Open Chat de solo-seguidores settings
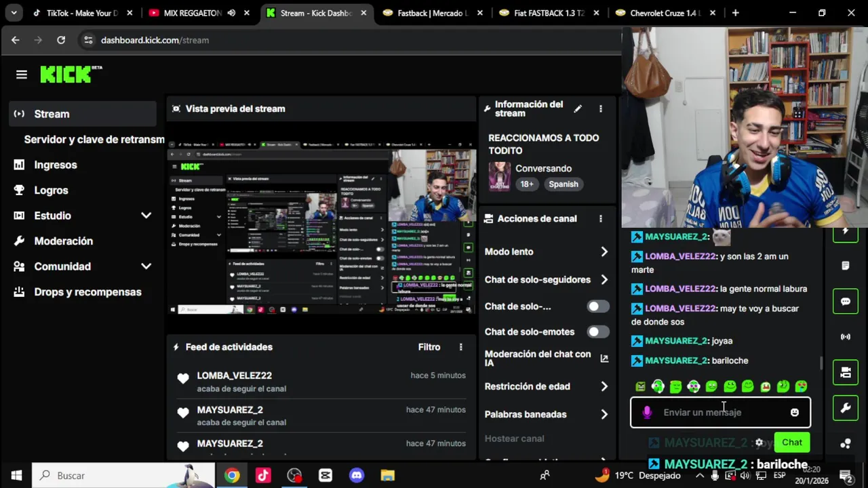The image size is (868, 488). click(x=547, y=280)
